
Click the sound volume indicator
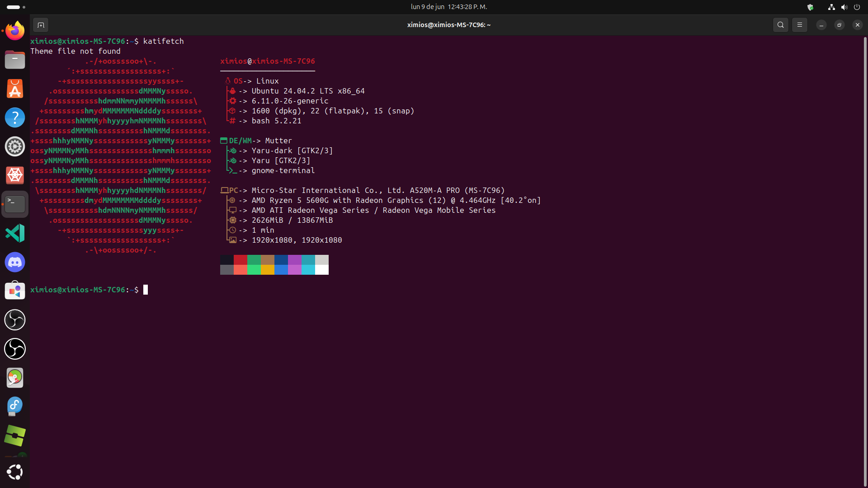click(x=844, y=7)
